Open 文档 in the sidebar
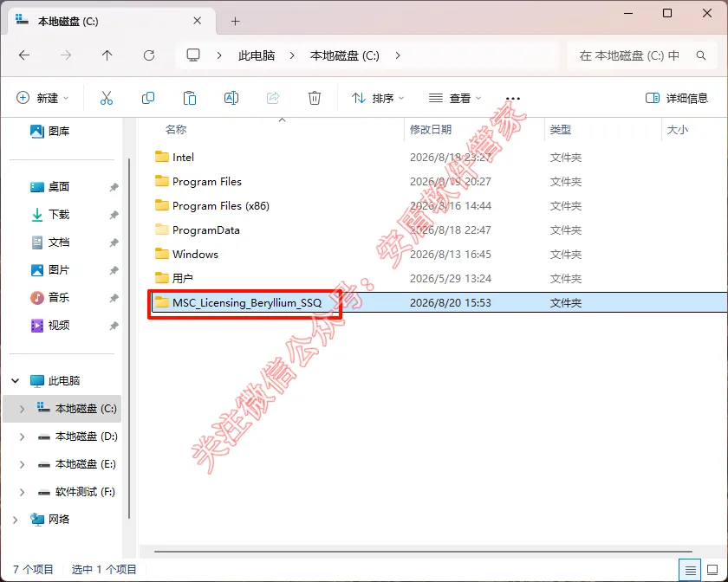 [49, 242]
